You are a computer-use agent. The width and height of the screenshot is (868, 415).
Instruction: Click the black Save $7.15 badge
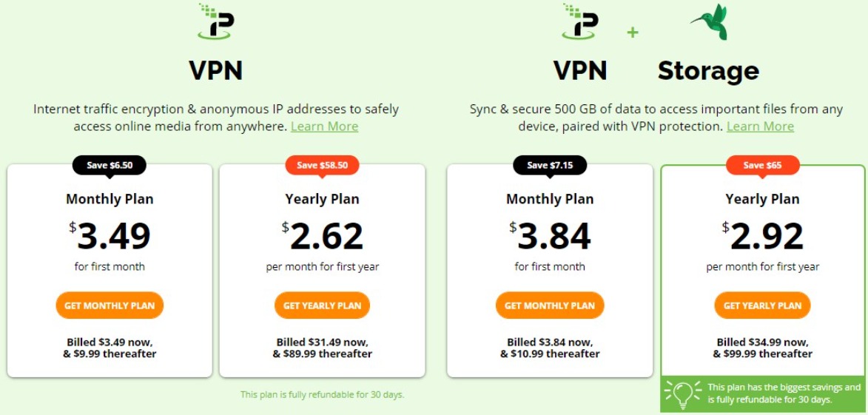tap(550, 165)
